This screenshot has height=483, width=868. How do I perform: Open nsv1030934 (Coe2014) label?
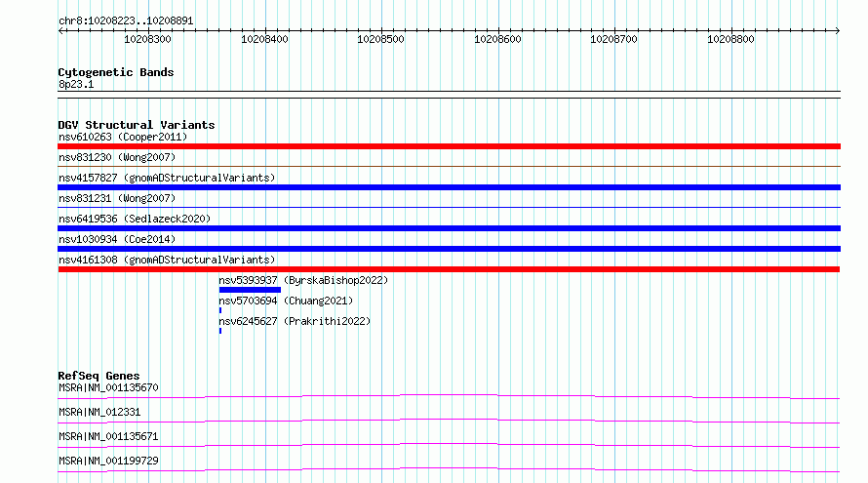117,239
